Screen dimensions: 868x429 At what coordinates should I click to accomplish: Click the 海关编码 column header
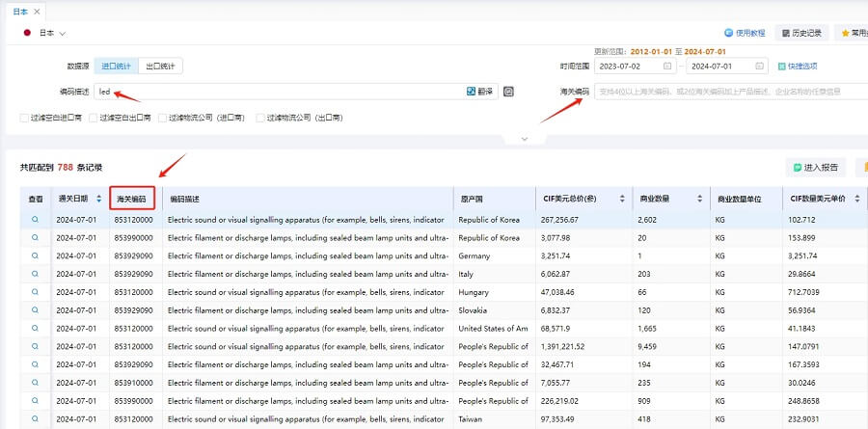pyautogui.click(x=132, y=199)
